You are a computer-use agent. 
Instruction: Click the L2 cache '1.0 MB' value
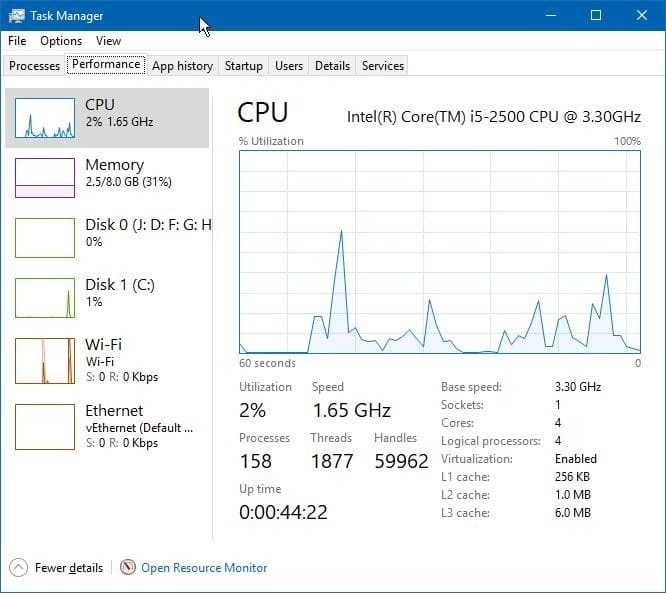573,494
